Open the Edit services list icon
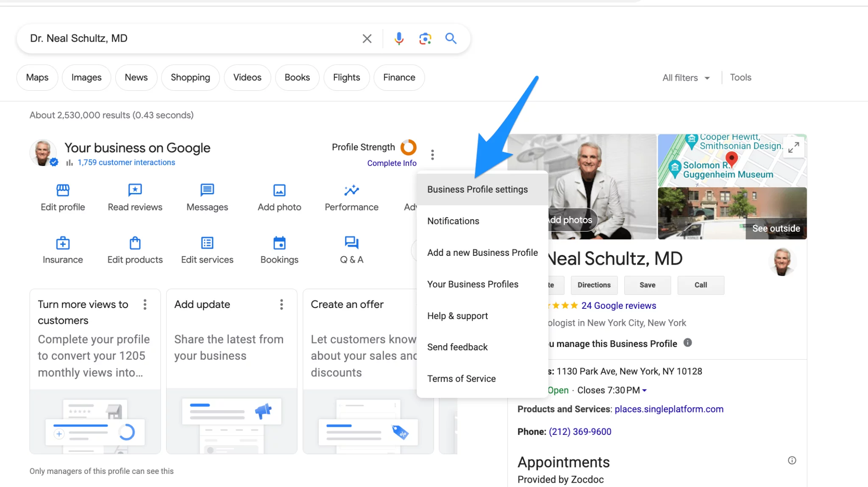The image size is (868, 487). pyautogui.click(x=207, y=243)
